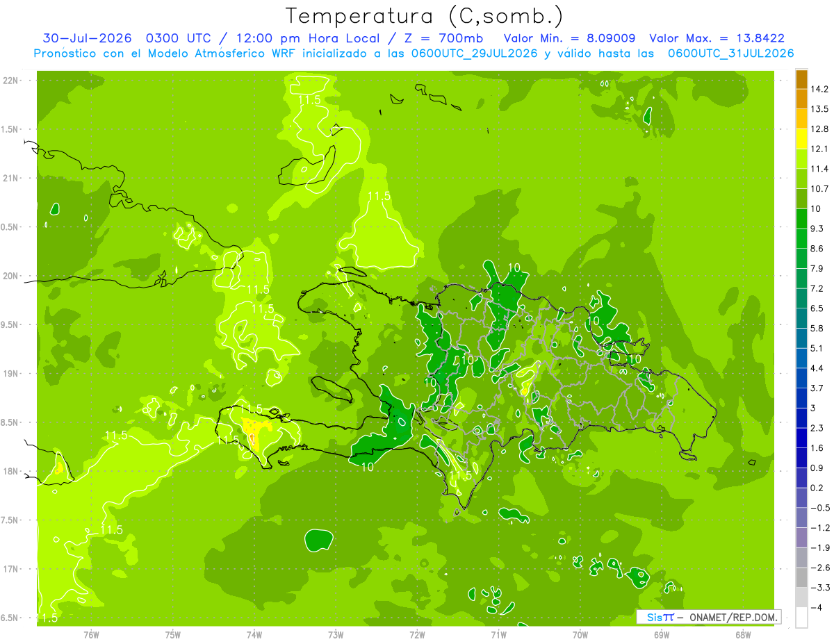This screenshot has height=644, width=834.
Task: Click the 20N latitude tick label
Action: 12,276
